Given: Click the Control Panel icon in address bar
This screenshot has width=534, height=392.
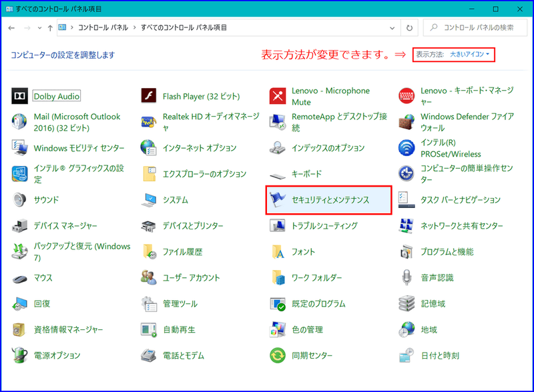Looking at the screenshot, I should point(62,27).
